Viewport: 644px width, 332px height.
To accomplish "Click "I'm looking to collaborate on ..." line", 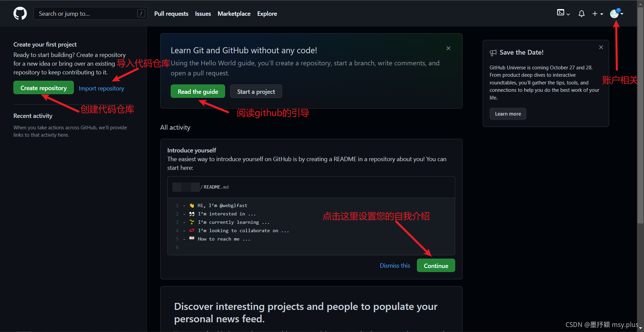I will 244,230.
